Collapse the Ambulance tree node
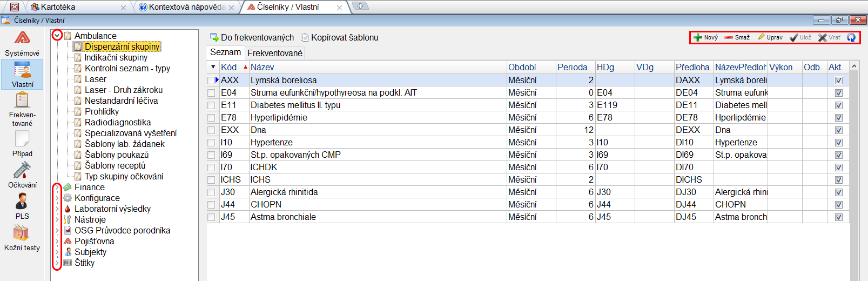 point(57,36)
